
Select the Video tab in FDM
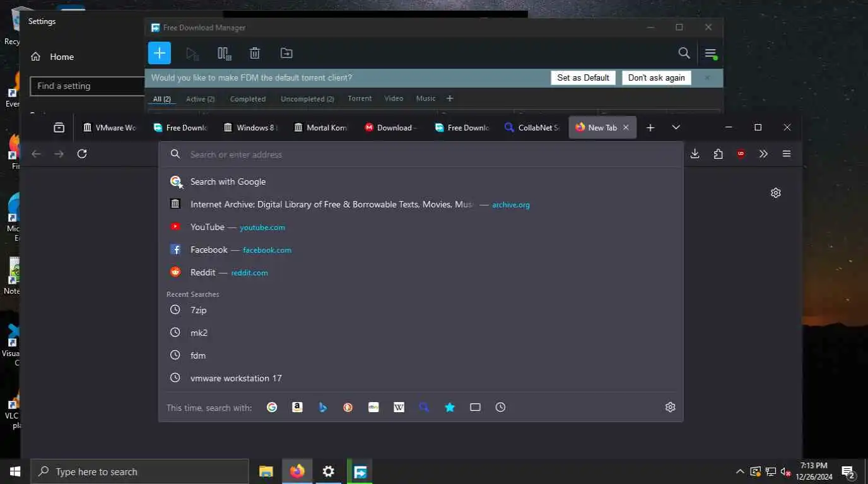point(394,98)
